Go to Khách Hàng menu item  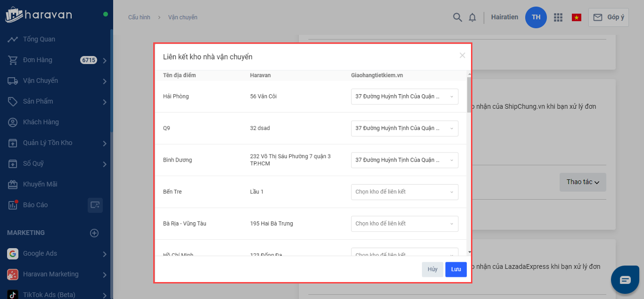tap(41, 122)
